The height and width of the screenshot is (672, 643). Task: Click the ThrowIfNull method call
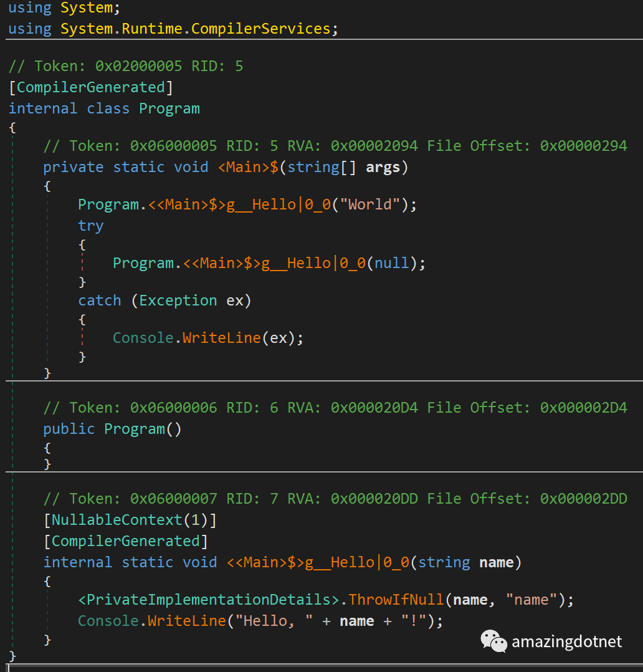(x=396, y=600)
